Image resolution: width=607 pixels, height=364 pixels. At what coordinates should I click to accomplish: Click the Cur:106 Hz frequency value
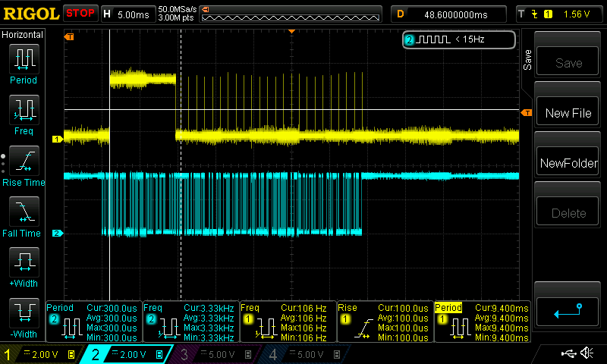[303, 309]
